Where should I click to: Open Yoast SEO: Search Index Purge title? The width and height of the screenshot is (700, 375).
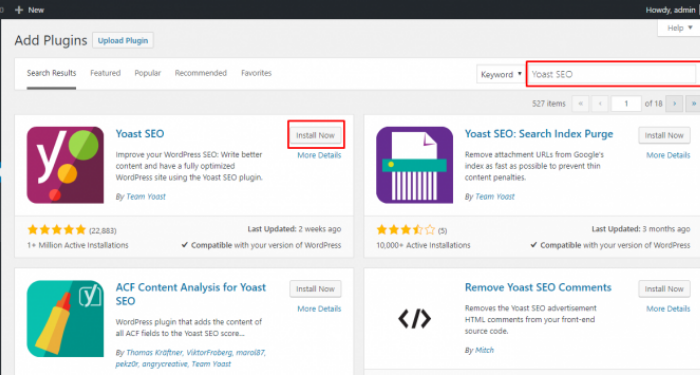pyautogui.click(x=539, y=133)
